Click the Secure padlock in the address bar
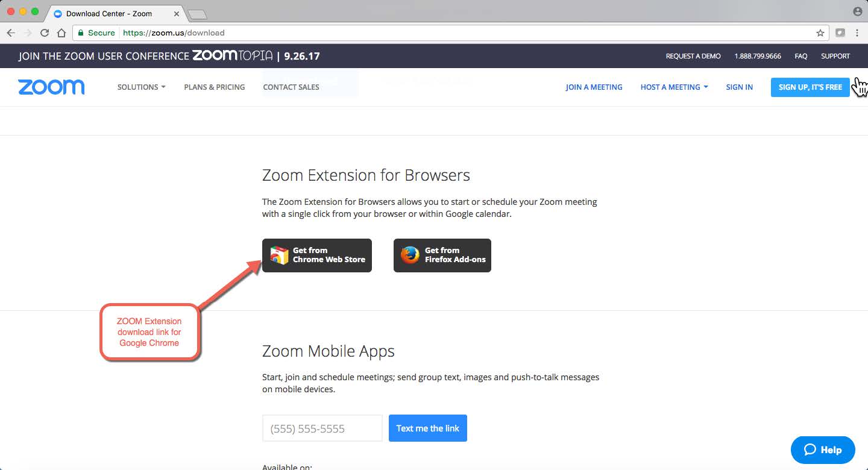The height and width of the screenshot is (470, 868). [81, 33]
